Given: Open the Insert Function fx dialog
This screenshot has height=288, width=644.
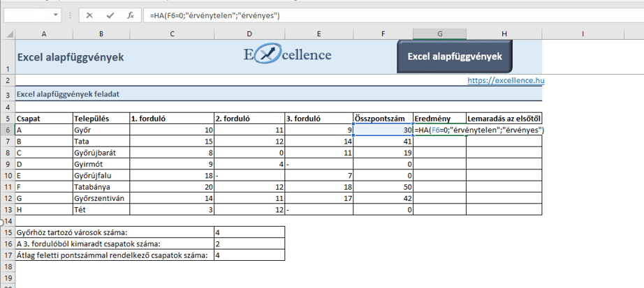Looking at the screenshot, I should pyautogui.click(x=131, y=15).
